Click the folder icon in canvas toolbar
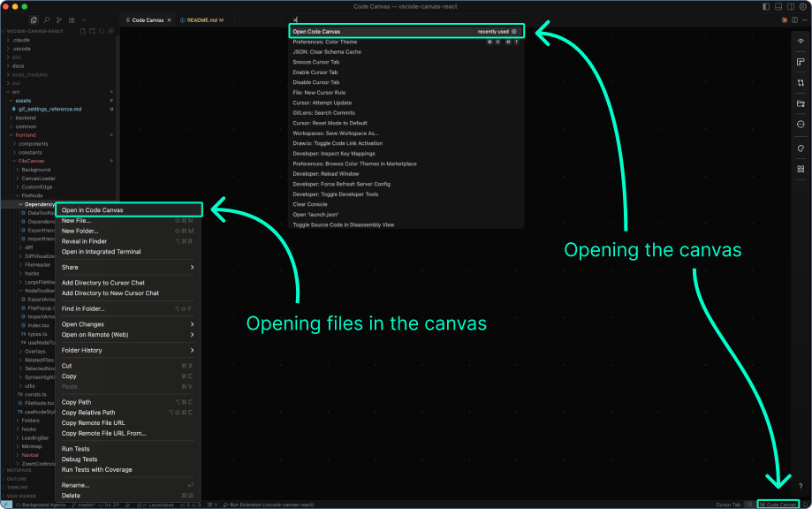This screenshot has width=812, height=509. pyautogui.click(x=801, y=103)
